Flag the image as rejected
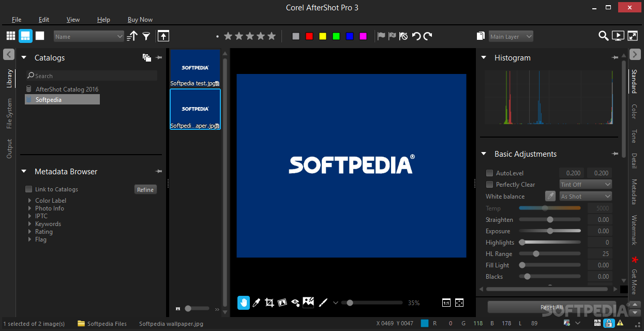The image size is (644, 331). (392, 36)
